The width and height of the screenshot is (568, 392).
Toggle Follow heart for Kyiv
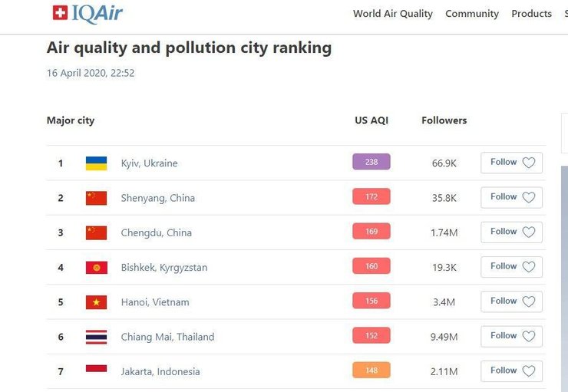pyautogui.click(x=529, y=163)
